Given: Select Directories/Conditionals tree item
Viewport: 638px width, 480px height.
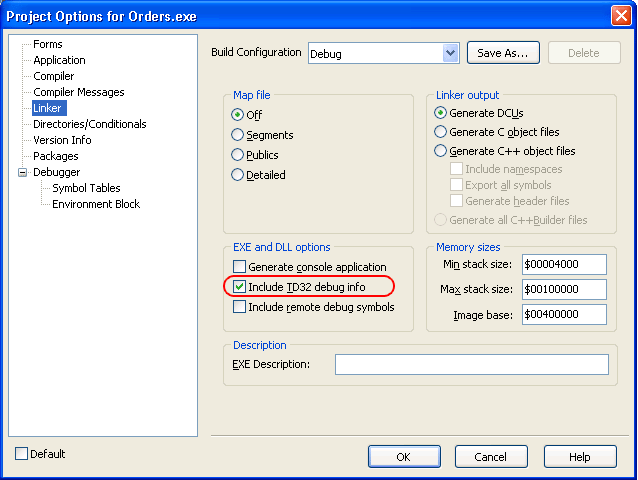Looking at the screenshot, I should pos(89,124).
